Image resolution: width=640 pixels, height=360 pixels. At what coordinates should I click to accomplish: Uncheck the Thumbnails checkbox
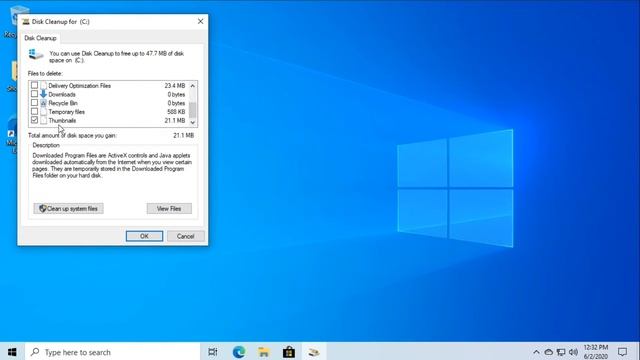tap(34, 120)
